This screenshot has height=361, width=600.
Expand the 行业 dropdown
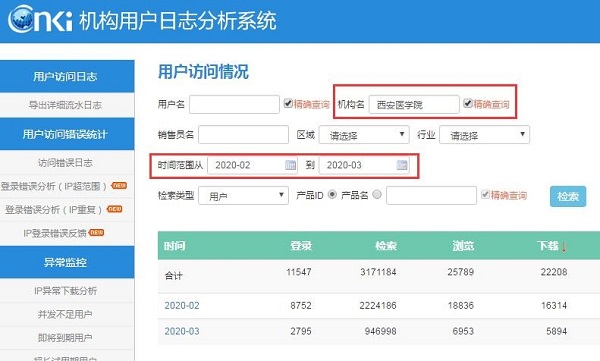(x=484, y=135)
